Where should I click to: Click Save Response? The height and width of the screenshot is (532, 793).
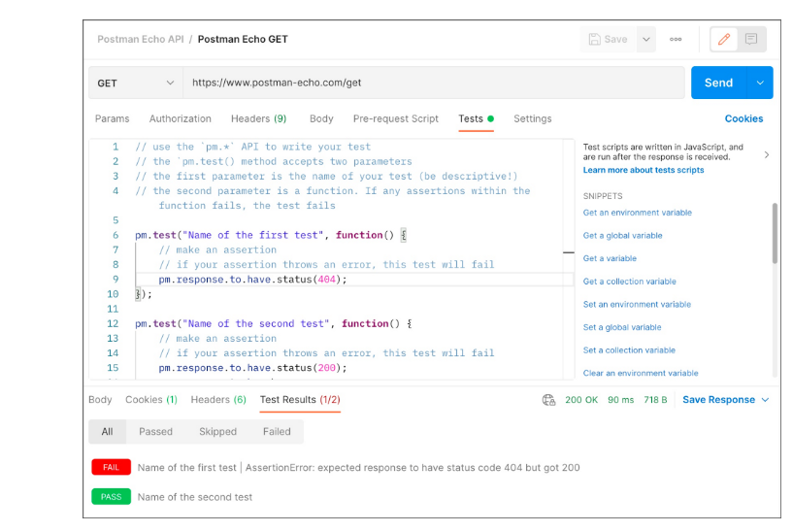click(718, 400)
